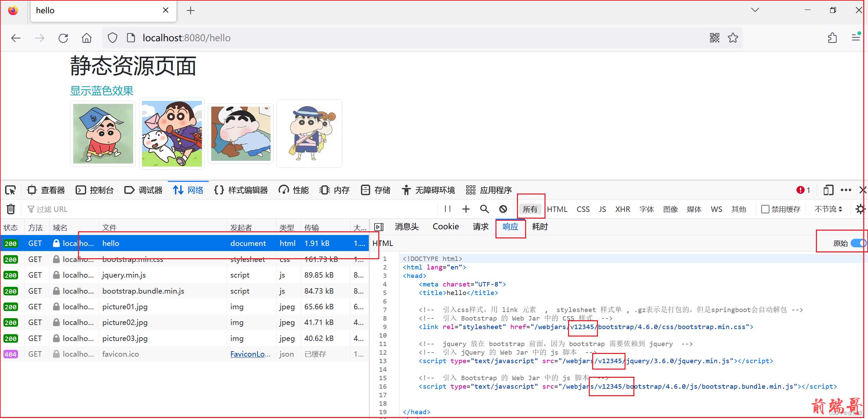Select the jquery.min.js request row
868x419 pixels.
[185, 275]
